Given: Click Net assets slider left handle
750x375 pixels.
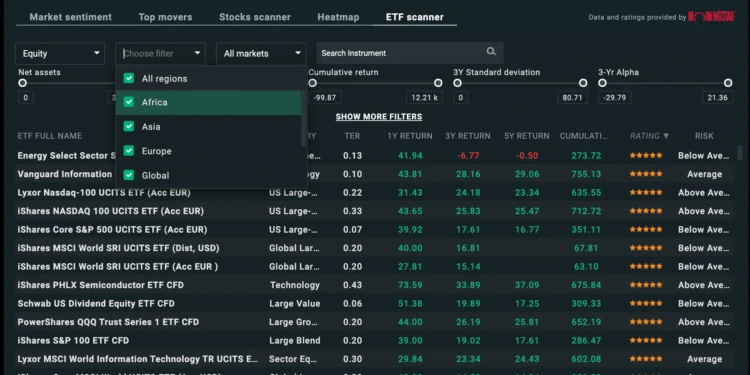Looking at the screenshot, I should point(22,83).
